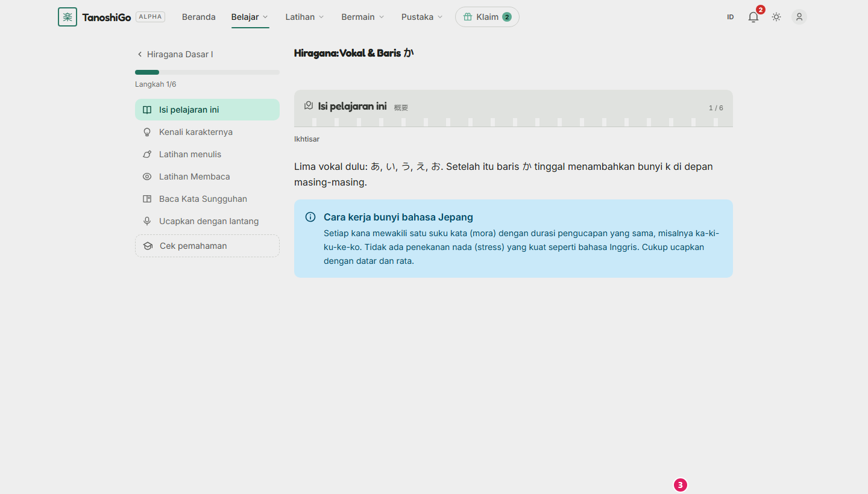Select the Isi pelajaran ini step
The image size is (868, 494).
coord(207,110)
